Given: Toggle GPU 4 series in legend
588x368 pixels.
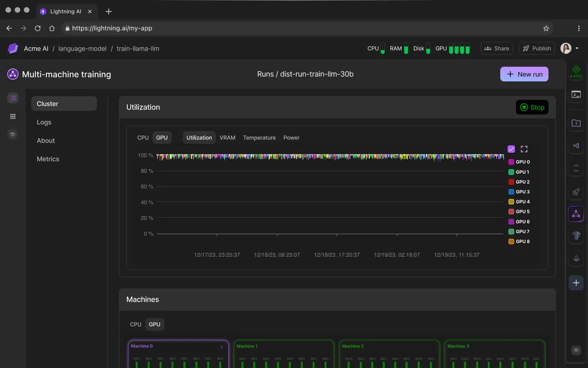Looking at the screenshot, I should click(x=519, y=201).
